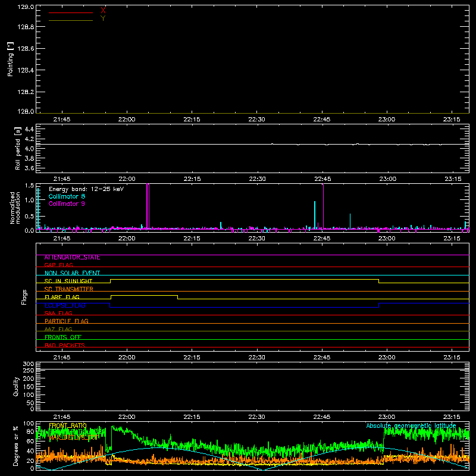The image size is (476, 476).
Task: Click the 'ECLIPSE_FLAG' flag label
Action: coord(65,305)
